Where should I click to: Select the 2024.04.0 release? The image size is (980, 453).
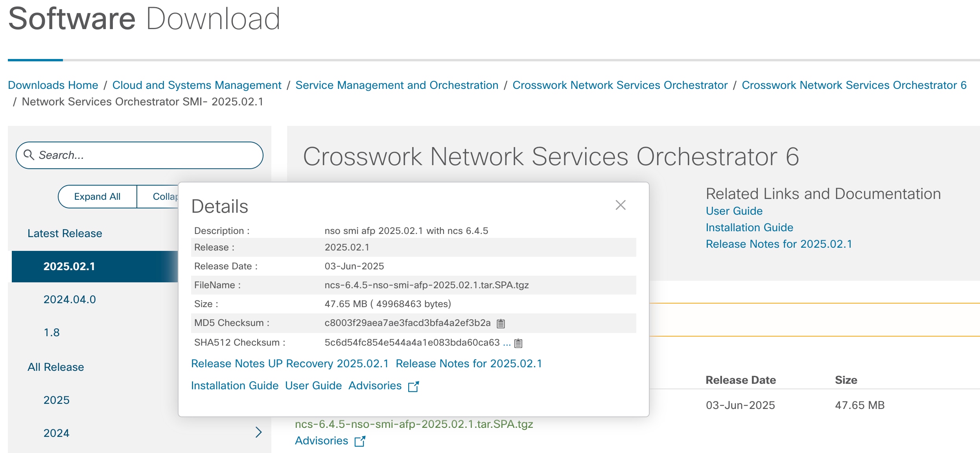pos(69,299)
